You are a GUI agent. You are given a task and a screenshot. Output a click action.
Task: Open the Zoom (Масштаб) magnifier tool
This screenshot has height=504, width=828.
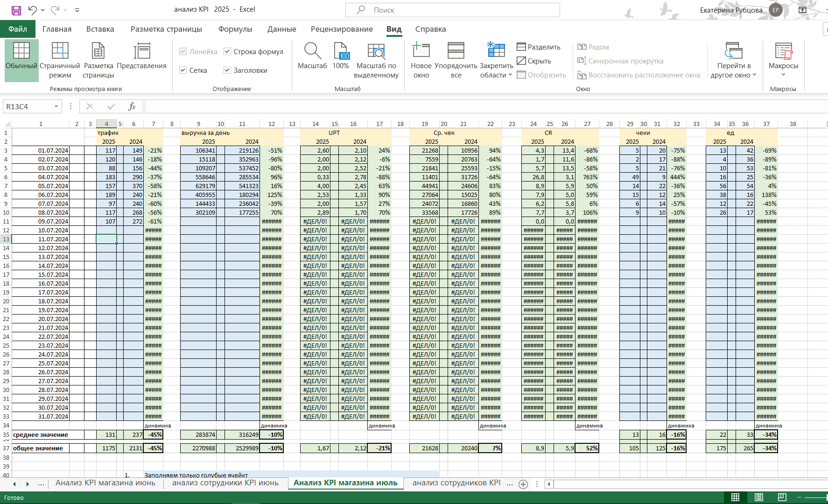point(312,50)
